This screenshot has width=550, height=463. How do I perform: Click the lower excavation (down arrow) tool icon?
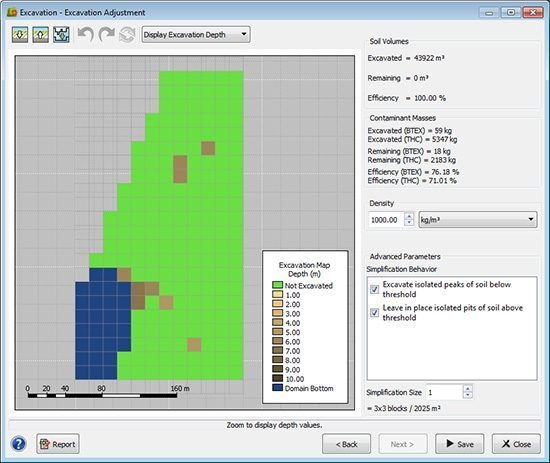[20, 35]
